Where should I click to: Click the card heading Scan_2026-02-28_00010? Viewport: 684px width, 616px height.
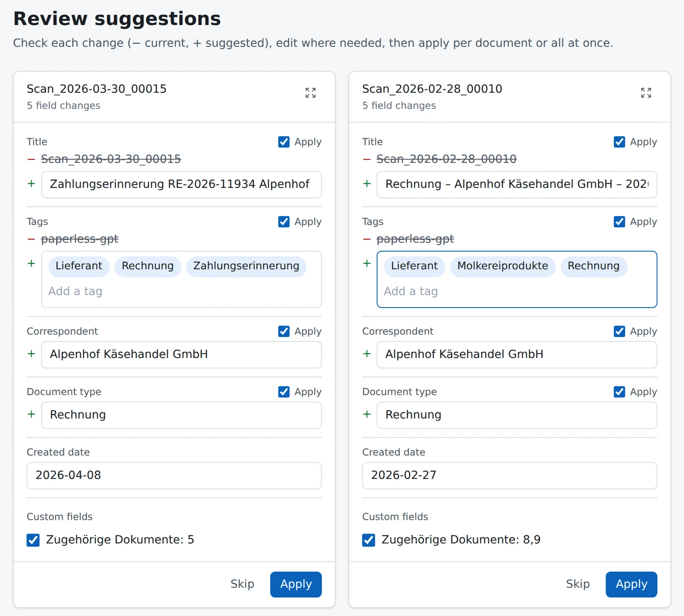tap(432, 89)
